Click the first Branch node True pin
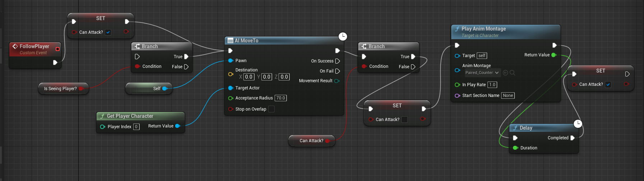The height and width of the screenshot is (181, 644). pyautogui.click(x=186, y=56)
